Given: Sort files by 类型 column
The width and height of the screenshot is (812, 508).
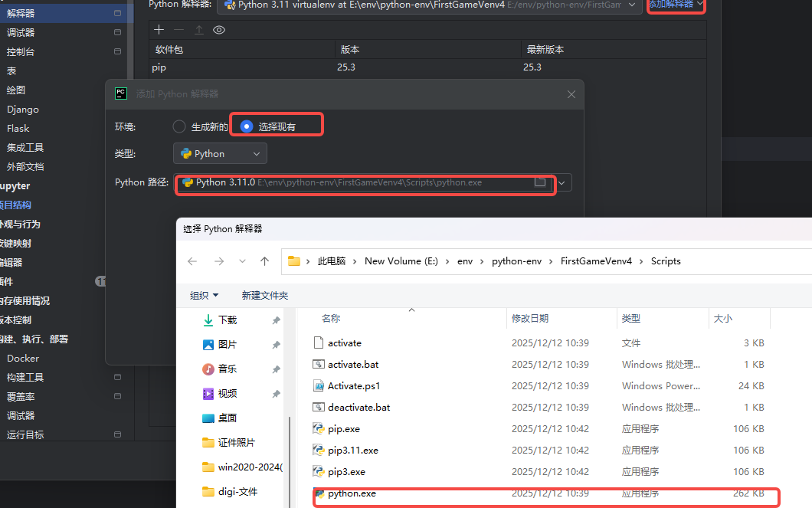Looking at the screenshot, I should [x=630, y=319].
